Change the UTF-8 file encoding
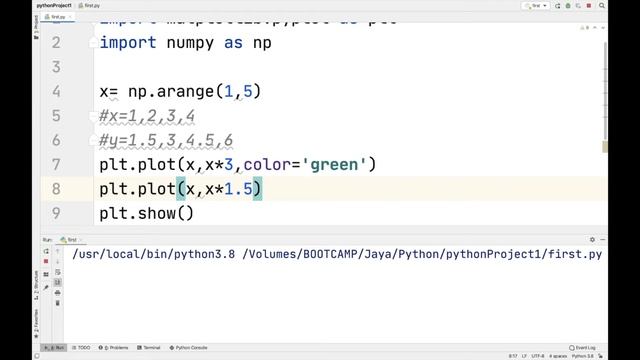 pyautogui.click(x=538, y=356)
